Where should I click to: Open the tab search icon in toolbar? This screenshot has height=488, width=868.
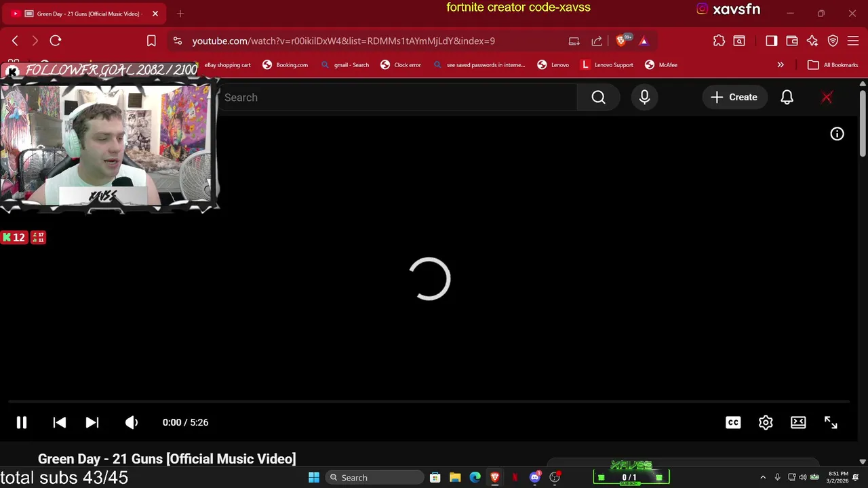pyautogui.click(x=739, y=41)
